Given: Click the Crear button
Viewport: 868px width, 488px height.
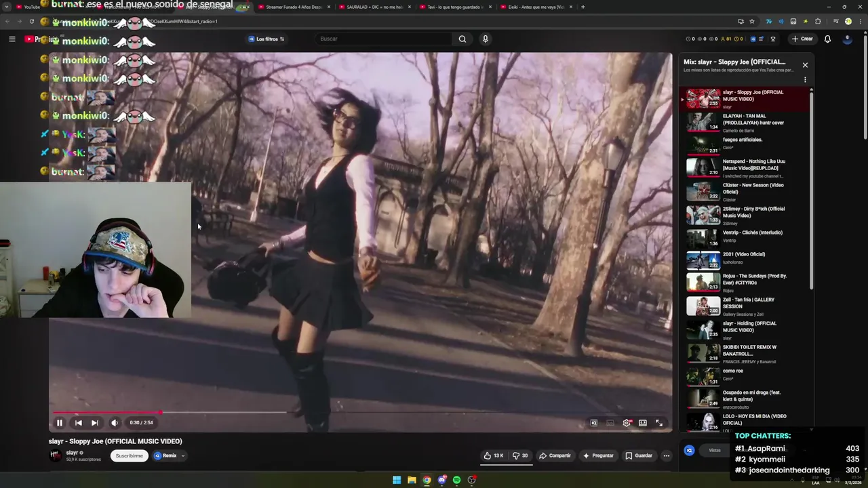Looking at the screenshot, I should pos(802,39).
